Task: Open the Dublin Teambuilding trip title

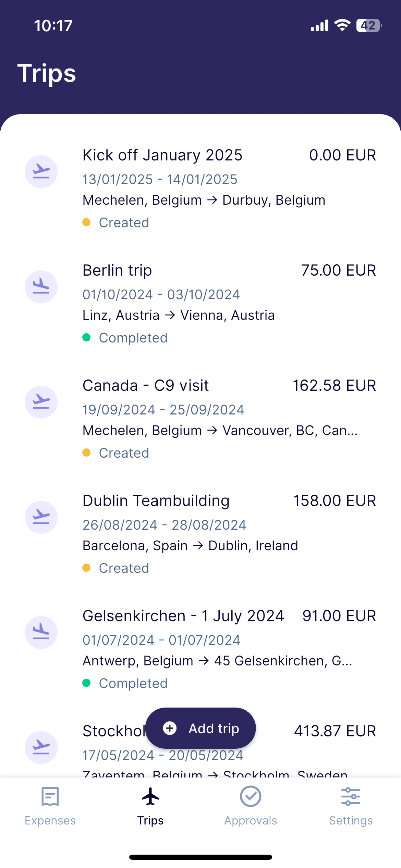Action: [156, 501]
